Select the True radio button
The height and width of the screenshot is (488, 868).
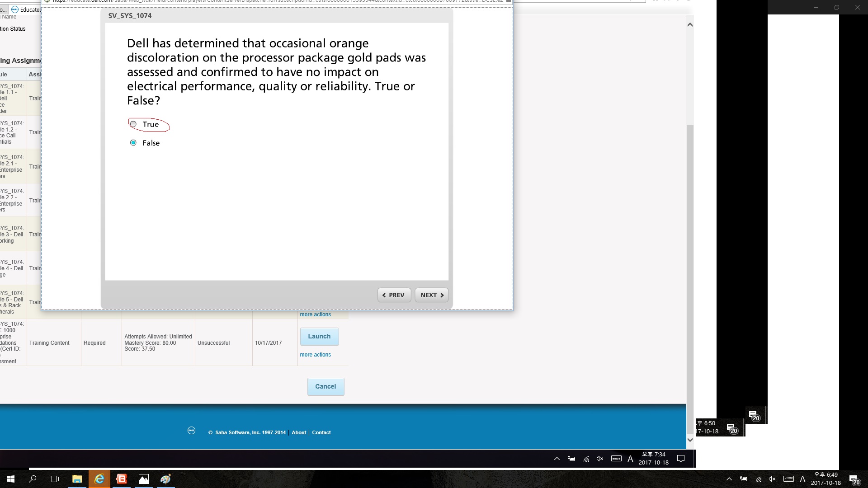133,124
